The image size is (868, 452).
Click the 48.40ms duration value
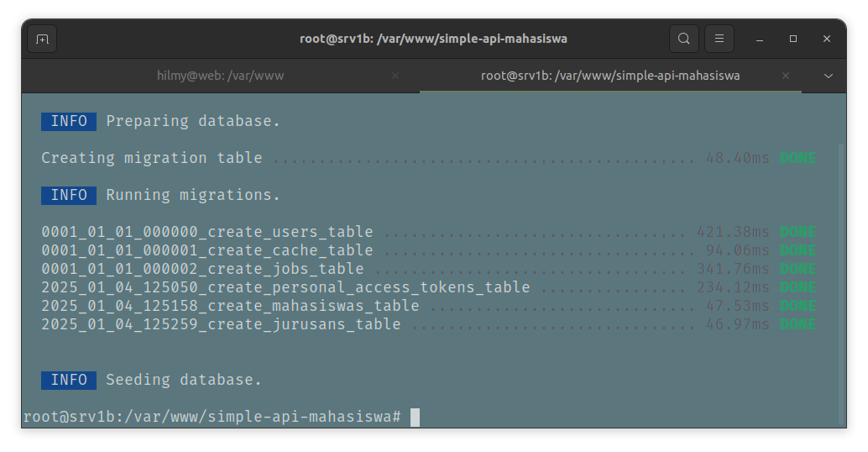tap(737, 159)
